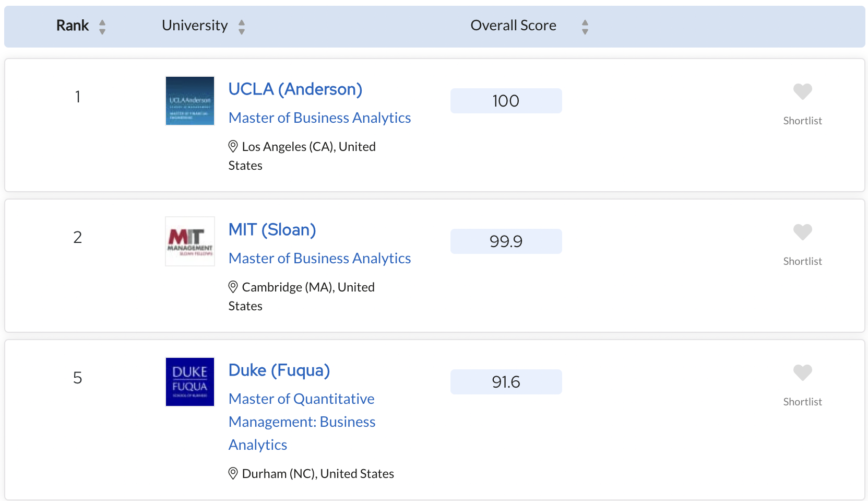Select the 100 overall score value
The image size is (868, 501).
[x=506, y=101]
